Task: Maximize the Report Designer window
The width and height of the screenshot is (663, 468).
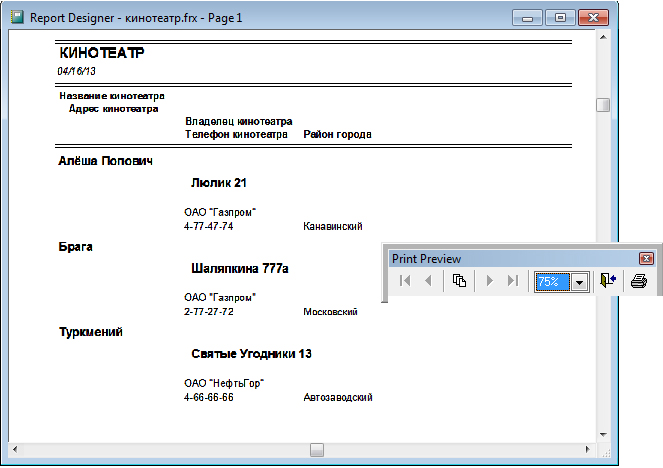Action: point(560,18)
